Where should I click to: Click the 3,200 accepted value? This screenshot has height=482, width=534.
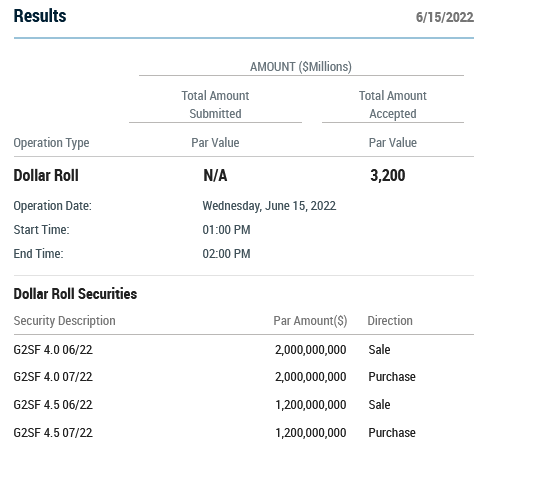point(388,175)
